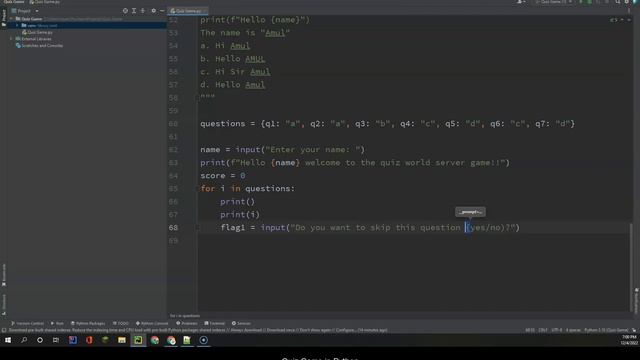Click the editor vertical scrollbar
The image size is (640, 360).
631,266
